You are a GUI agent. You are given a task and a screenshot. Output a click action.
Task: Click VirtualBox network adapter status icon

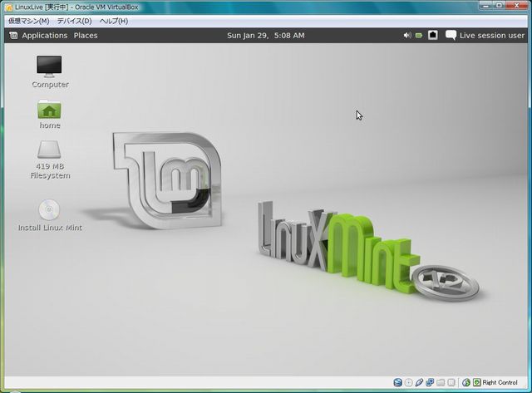[x=430, y=382]
